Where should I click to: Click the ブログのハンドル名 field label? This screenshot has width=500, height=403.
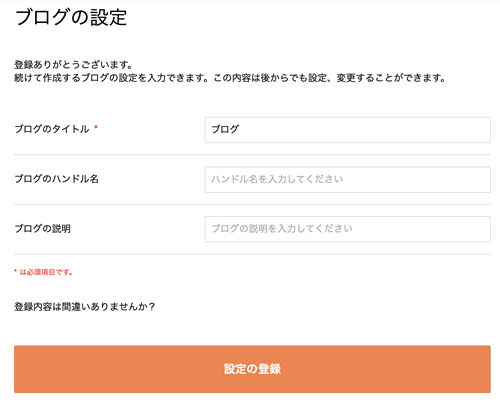point(56,179)
